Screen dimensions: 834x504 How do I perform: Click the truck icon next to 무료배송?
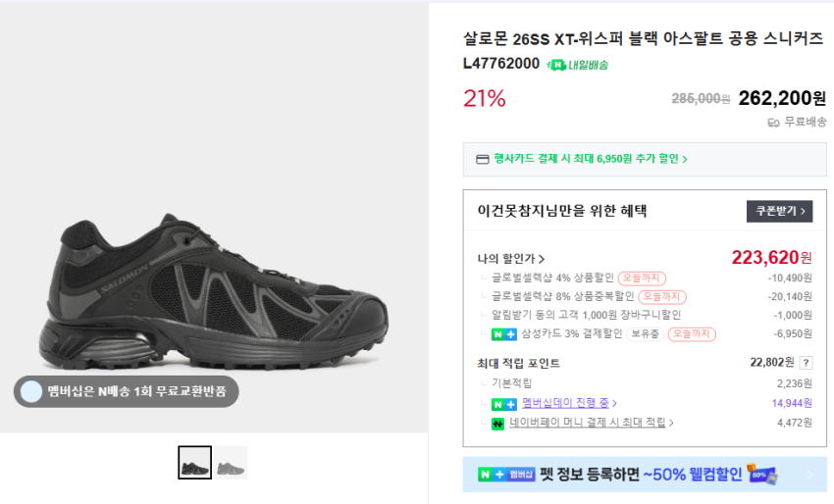pos(773,123)
